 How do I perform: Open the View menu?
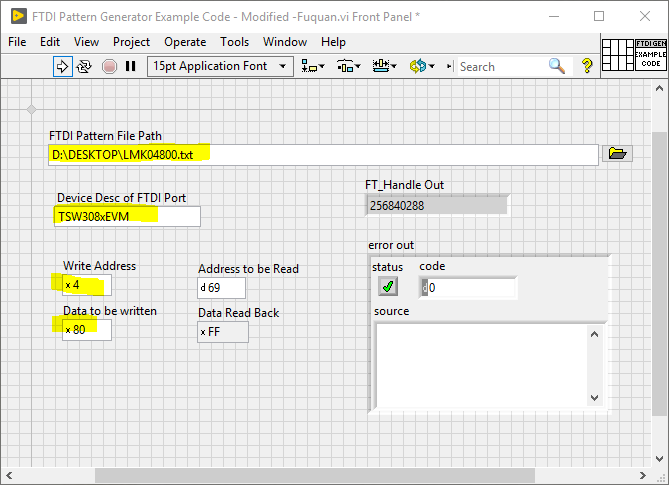[x=86, y=42]
